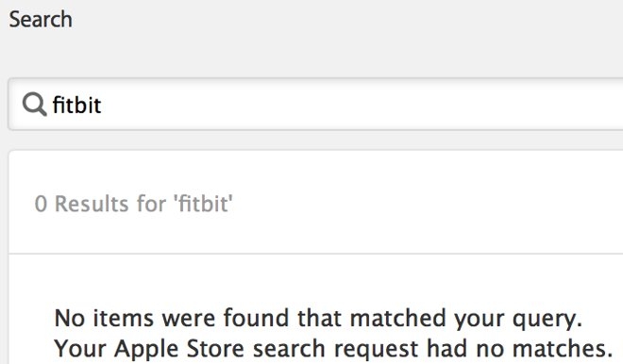Click the "0" results count number
Viewport: 623px width, 364px height.
[x=41, y=205]
